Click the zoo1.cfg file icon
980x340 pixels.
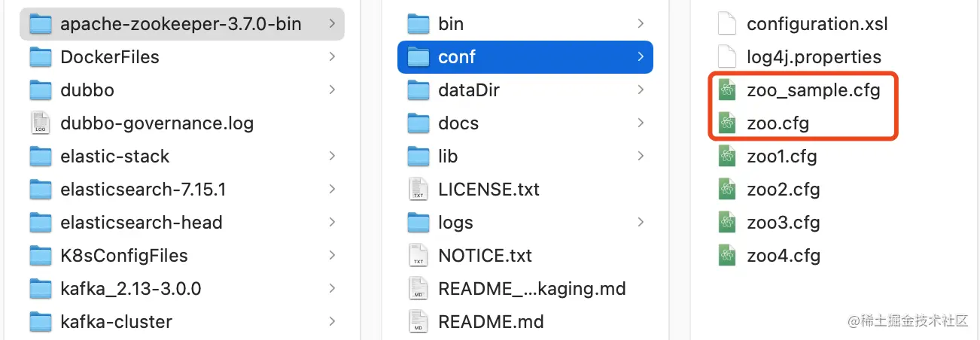[726, 156]
